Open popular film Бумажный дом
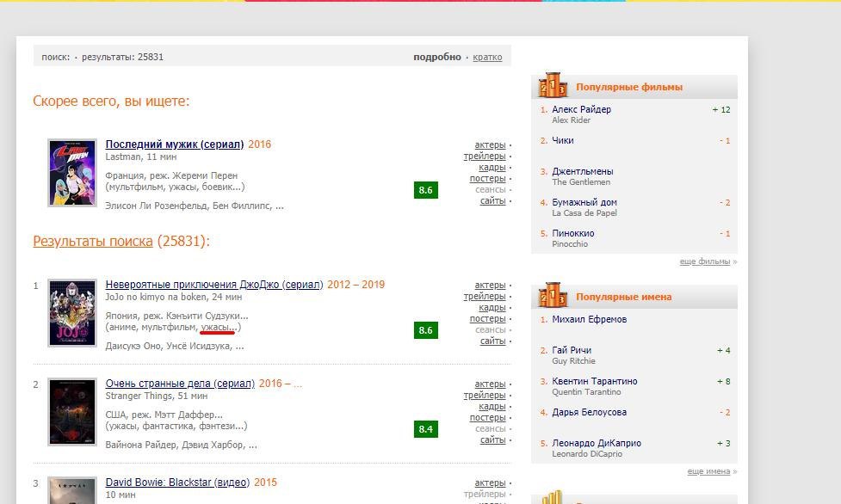The height and width of the screenshot is (504, 841). (584, 203)
